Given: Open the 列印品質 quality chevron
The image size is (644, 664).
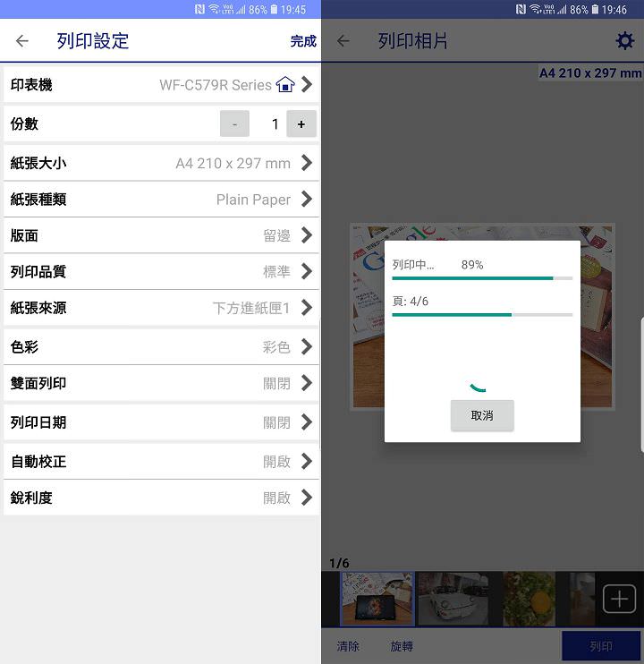Looking at the screenshot, I should 307,271.
